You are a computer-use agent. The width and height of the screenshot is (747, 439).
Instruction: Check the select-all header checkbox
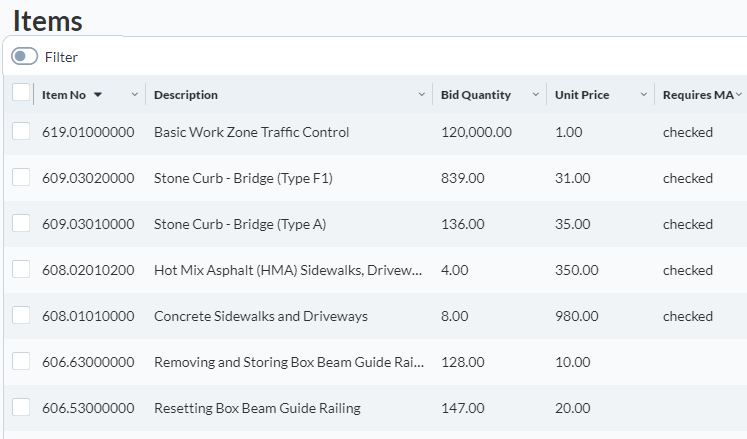pyautogui.click(x=21, y=92)
